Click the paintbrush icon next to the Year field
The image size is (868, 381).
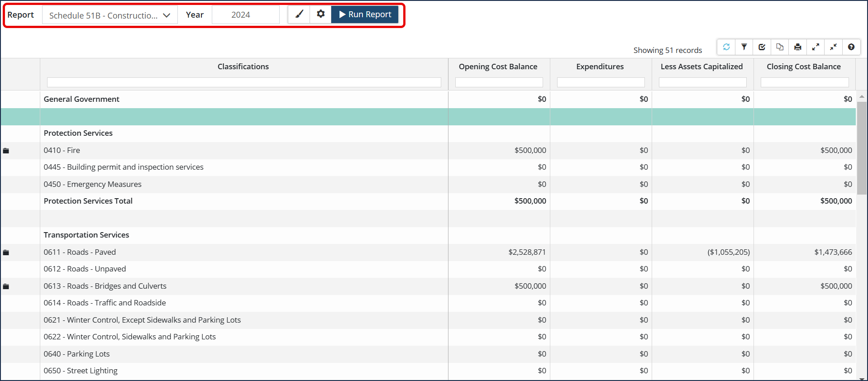(x=299, y=14)
